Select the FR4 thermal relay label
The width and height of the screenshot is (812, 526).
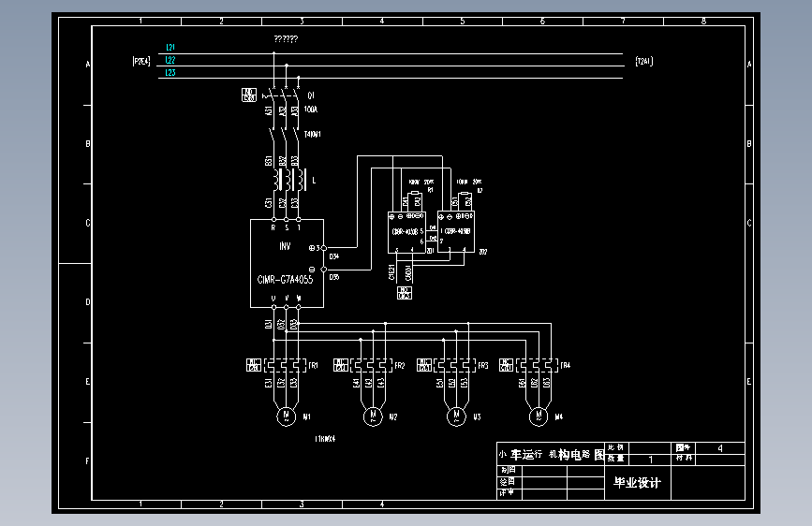(x=565, y=365)
